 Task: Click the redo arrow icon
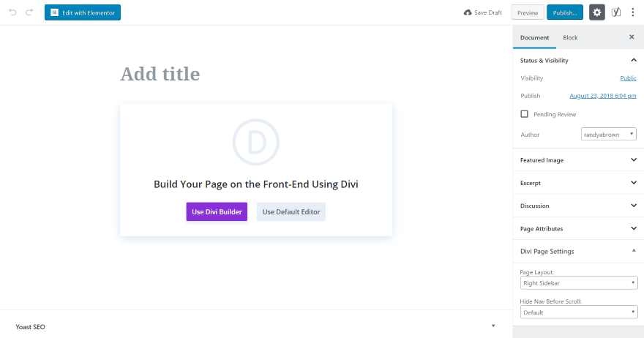29,12
